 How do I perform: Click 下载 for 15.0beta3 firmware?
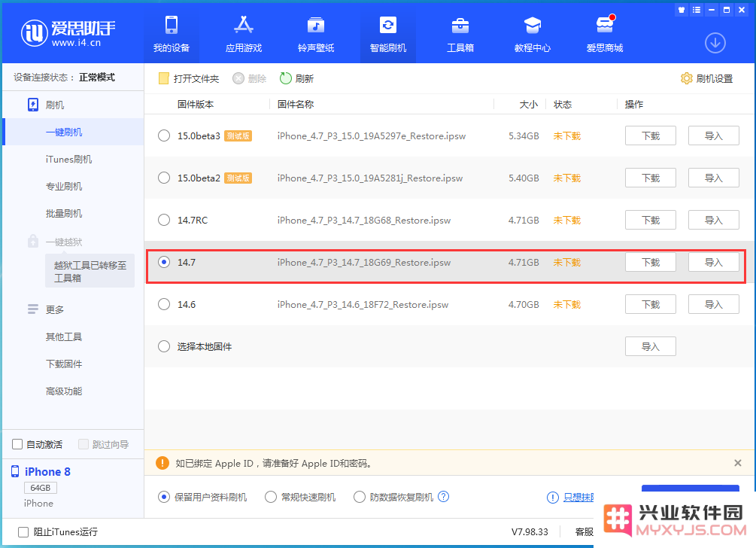click(651, 135)
